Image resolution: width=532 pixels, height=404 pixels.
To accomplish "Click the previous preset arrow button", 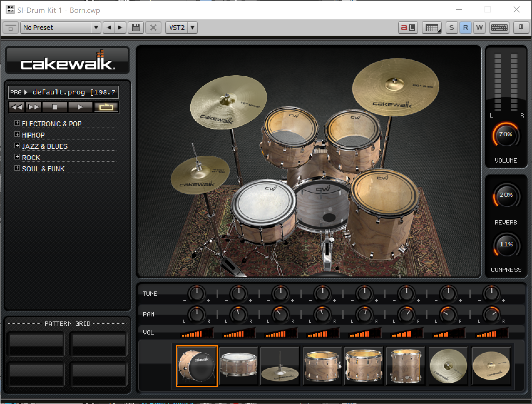I will 109,28.
